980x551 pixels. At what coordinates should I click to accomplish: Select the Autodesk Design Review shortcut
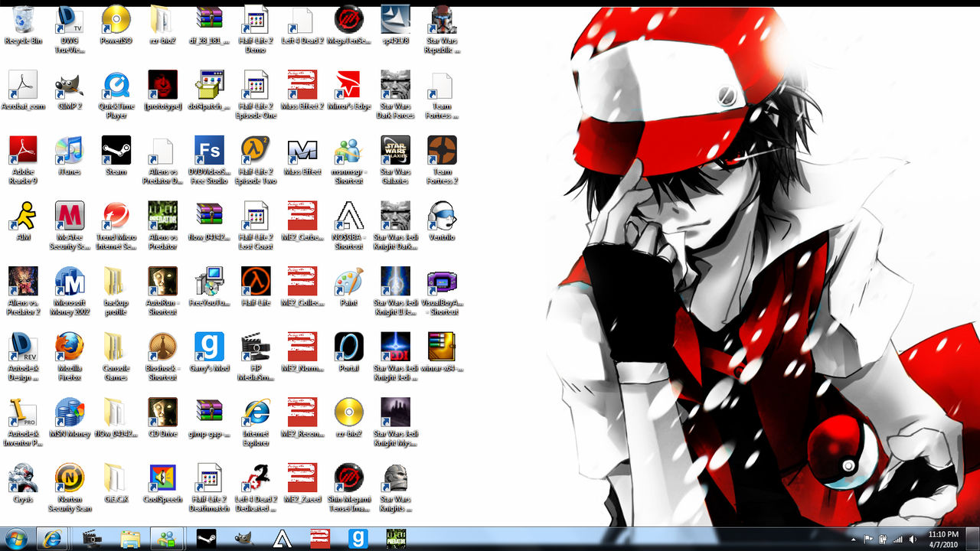point(23,357)
